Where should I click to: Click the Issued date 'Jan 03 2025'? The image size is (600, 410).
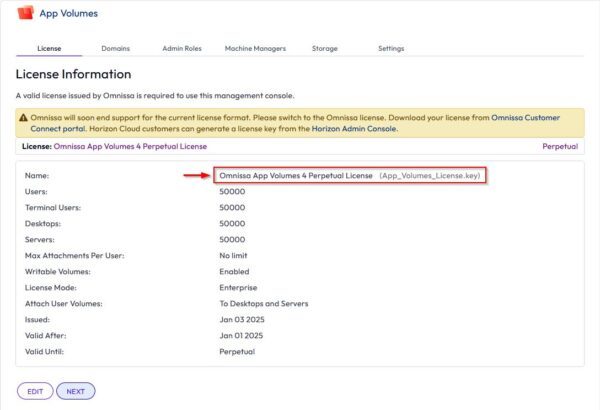click(242, 320)
